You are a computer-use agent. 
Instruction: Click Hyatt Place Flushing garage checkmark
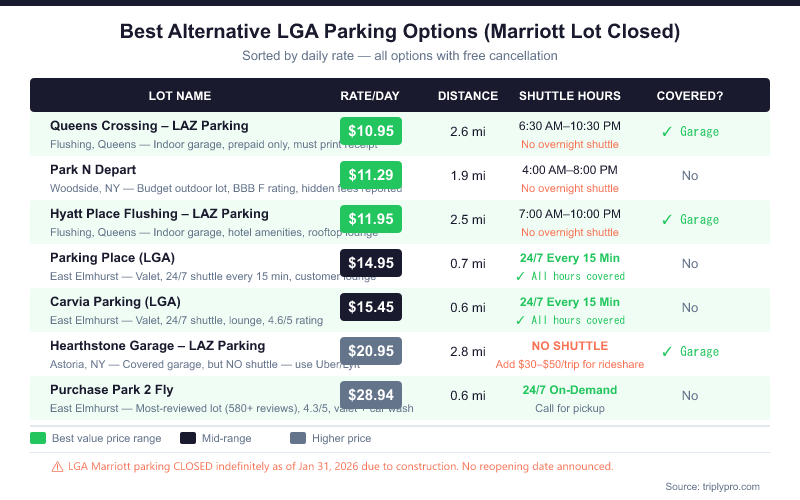pyautogui.click(x=667, y=219)
